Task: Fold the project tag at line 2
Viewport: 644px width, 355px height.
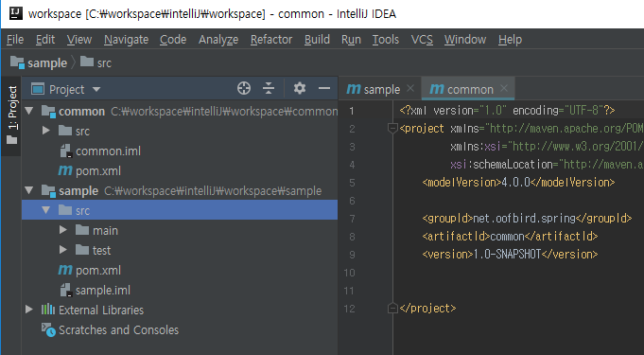Action: tap(392, 129)
